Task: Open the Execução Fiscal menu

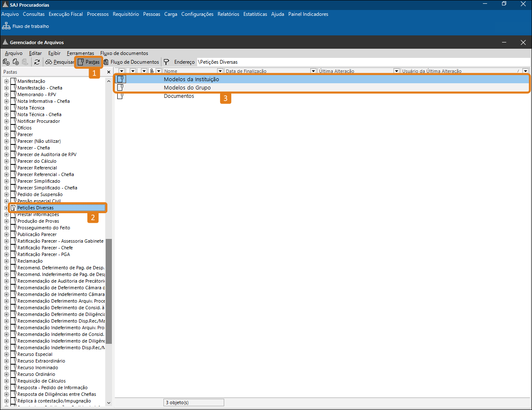Action: pyautogui.click(x=66, y=14)
